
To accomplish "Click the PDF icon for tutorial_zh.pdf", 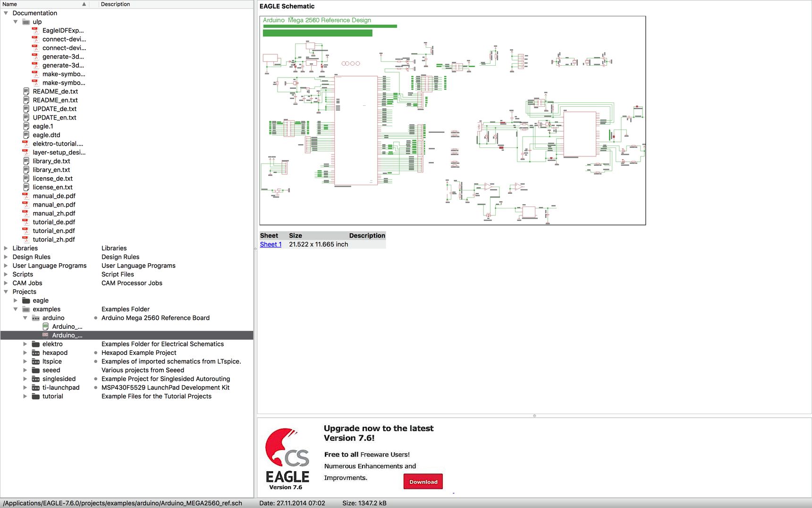I will tap(25, 239).
